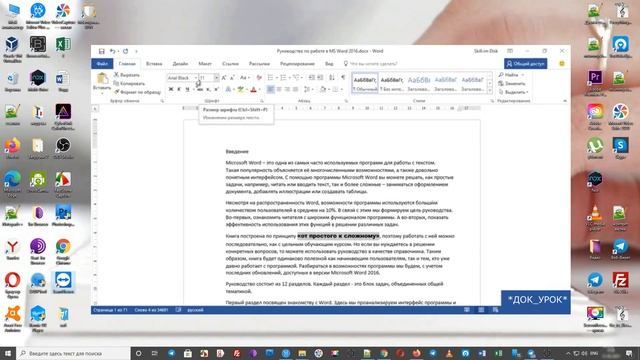Toggle bold (Ж) formatting

(171, 89)
